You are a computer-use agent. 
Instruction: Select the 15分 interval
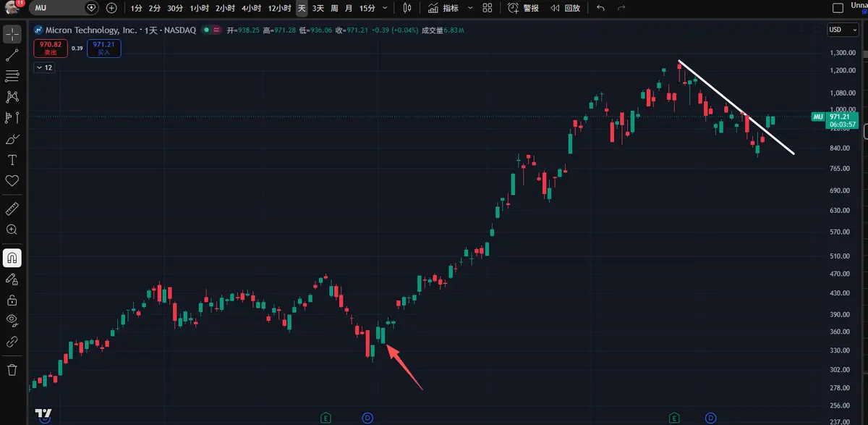(367, 8)
